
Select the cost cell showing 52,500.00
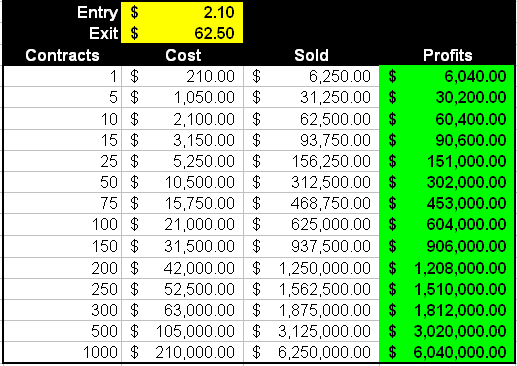coord(183,289)
